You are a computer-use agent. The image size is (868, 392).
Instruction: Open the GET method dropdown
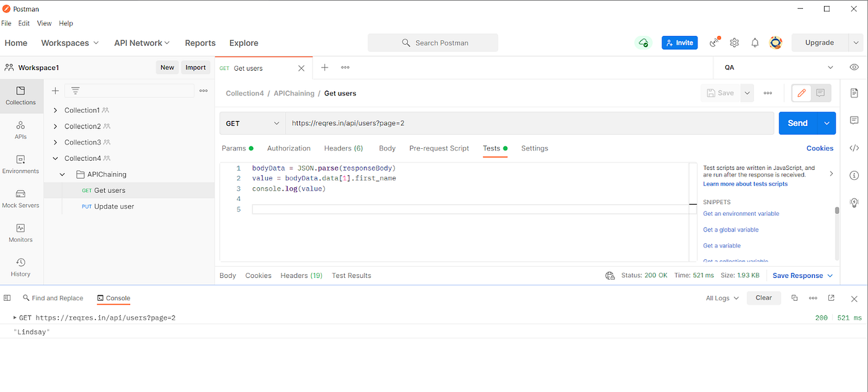pos(252,123)
